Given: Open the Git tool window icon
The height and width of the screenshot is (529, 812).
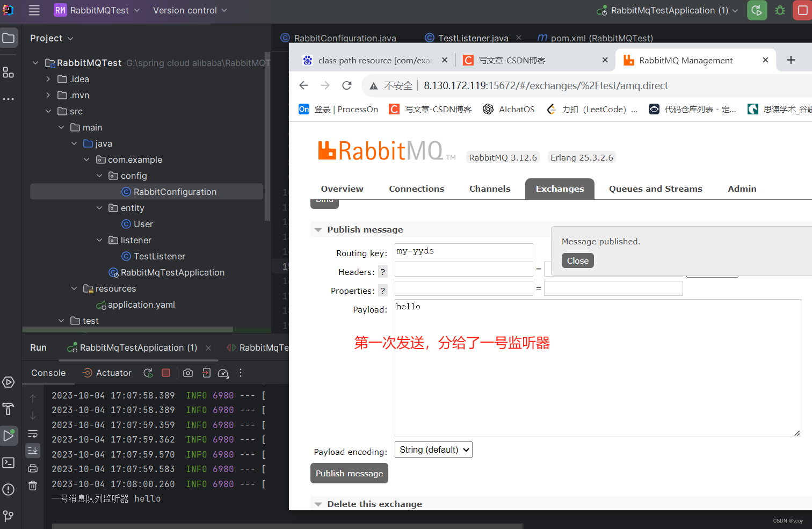Looking at the screenshot, I should point(9,516).
